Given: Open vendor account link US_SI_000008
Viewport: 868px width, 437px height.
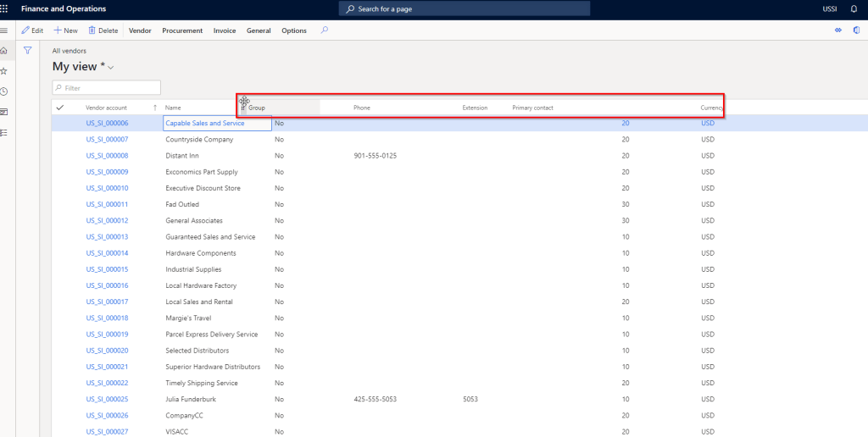Looking at the screenshot, I should [107, 156].
